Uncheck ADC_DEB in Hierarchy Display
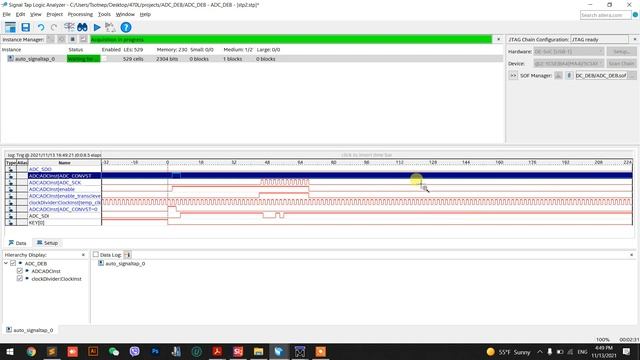The width and height of the screenshot is (640, 360). point(13,263)
